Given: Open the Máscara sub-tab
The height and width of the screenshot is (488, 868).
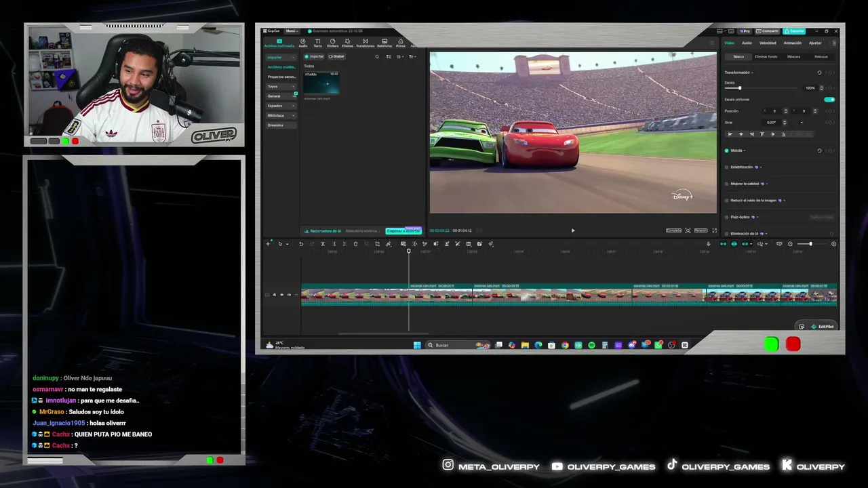Looking at the screenshot, I should [x=793, y=57].
